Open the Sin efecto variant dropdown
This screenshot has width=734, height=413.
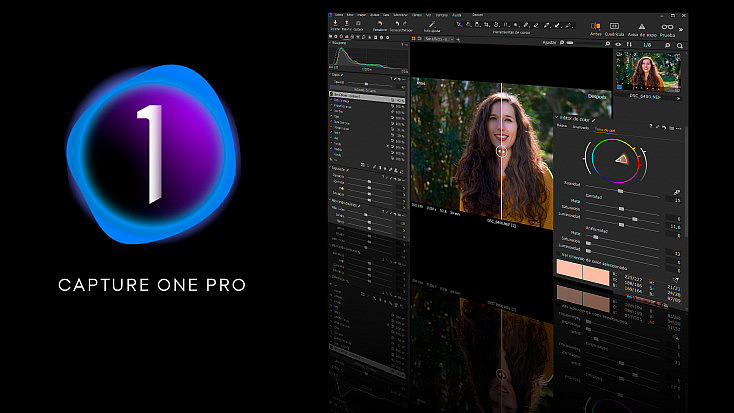coord(438,39)
